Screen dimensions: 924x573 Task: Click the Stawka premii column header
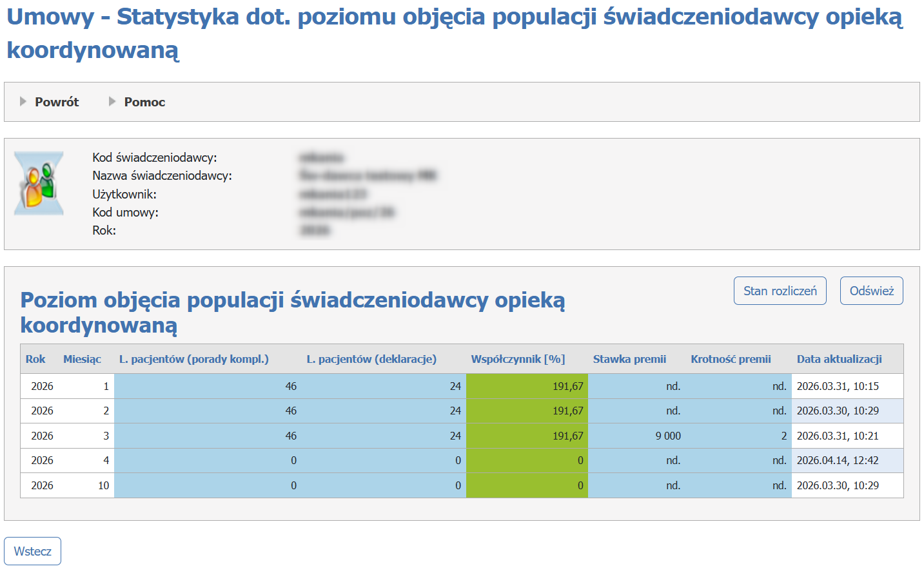[629, 359]
